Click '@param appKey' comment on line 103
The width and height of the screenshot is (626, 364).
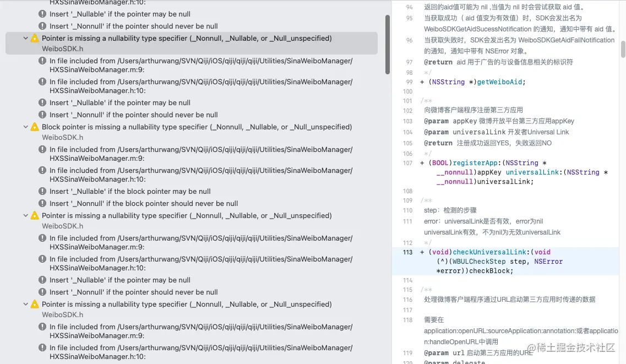pyautogui.click(x=499, y=121)
